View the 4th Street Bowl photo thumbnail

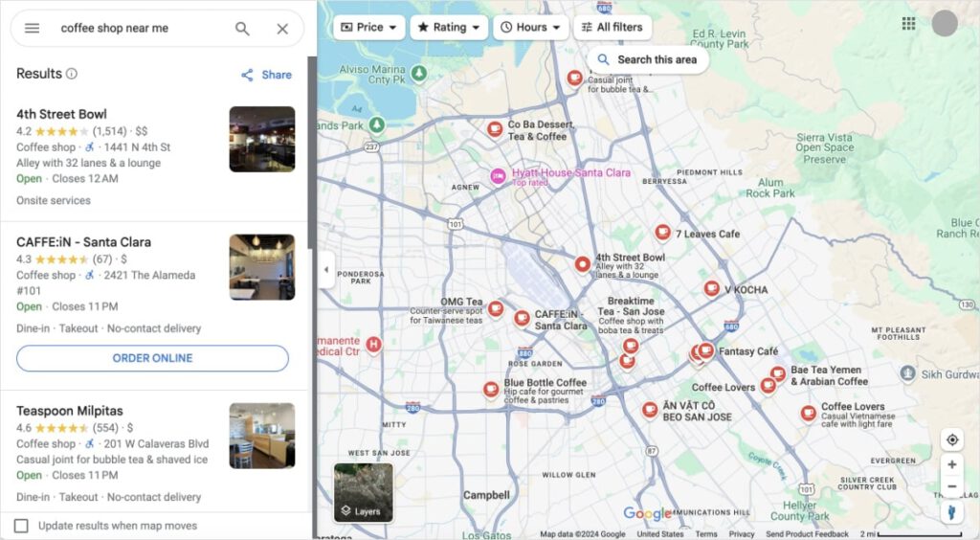coord(262,140)
